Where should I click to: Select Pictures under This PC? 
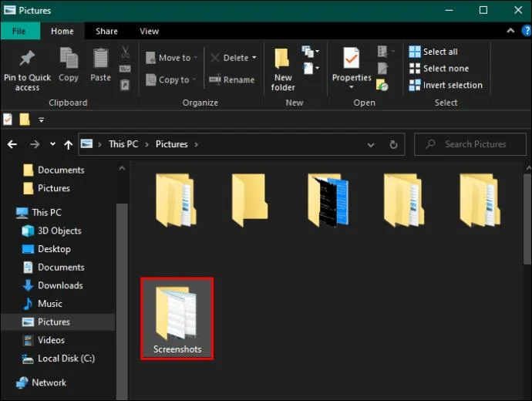[x=58, y=322]
